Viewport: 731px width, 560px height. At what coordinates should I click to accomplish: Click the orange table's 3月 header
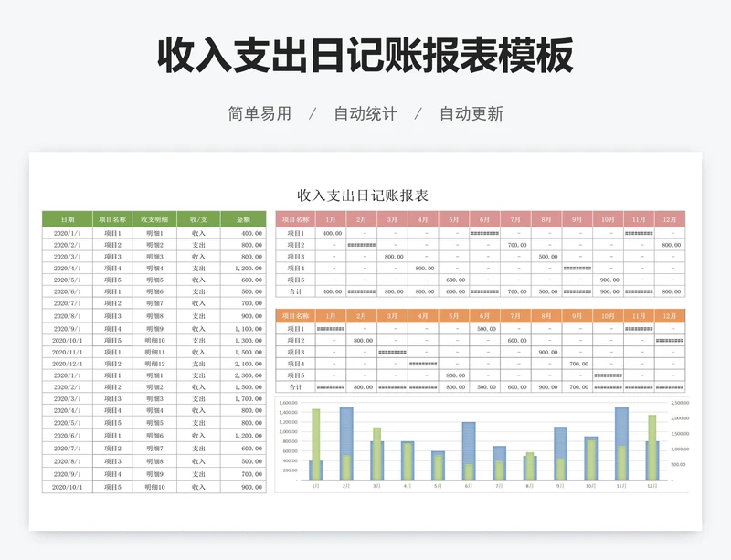click(x=393, y=316)
